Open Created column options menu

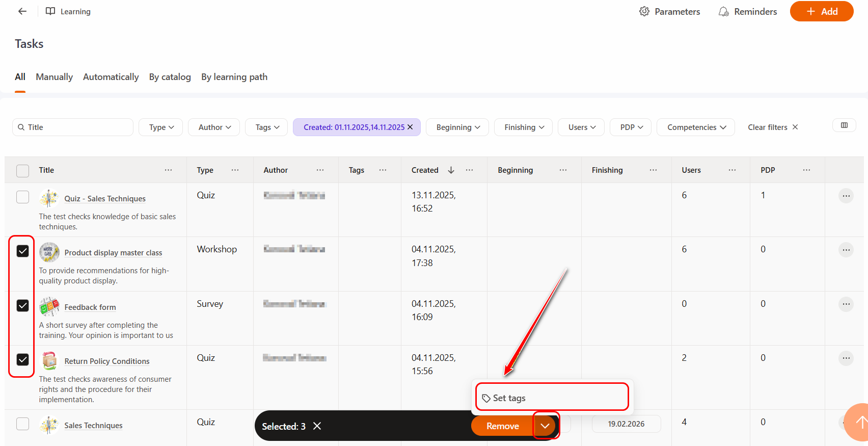pyautogui.click(x=469, y=170)
